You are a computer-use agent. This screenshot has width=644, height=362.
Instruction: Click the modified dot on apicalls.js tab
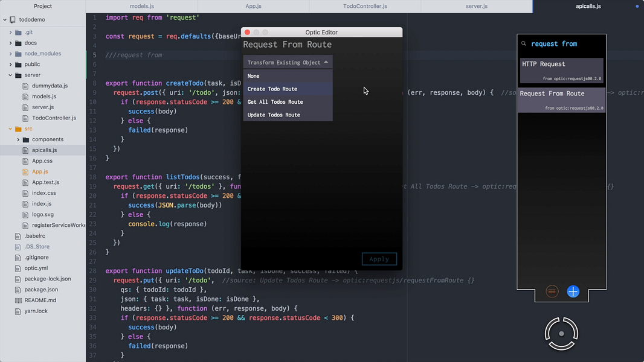(637, 6)
